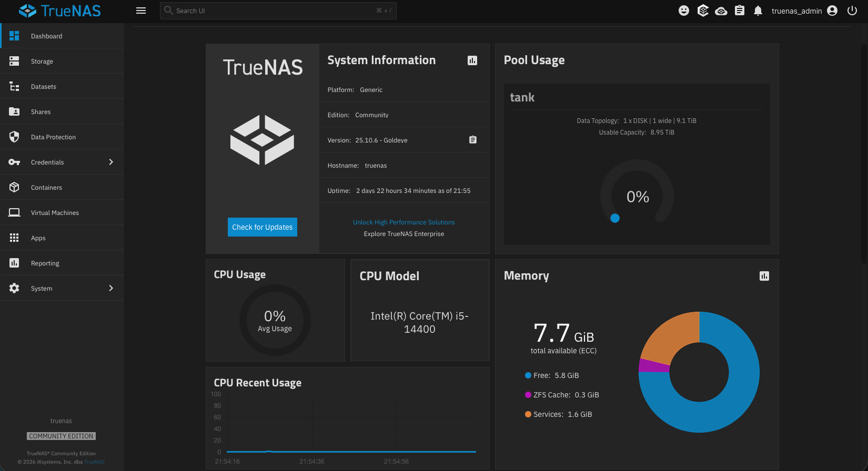Click the Containers cube icon
The image size is (868, 471).
[14, 187]
